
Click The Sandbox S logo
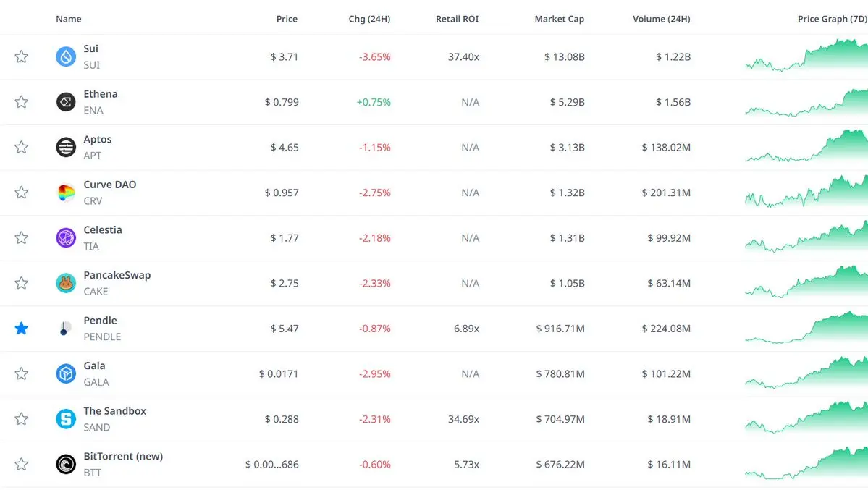[x=66, y=419]
